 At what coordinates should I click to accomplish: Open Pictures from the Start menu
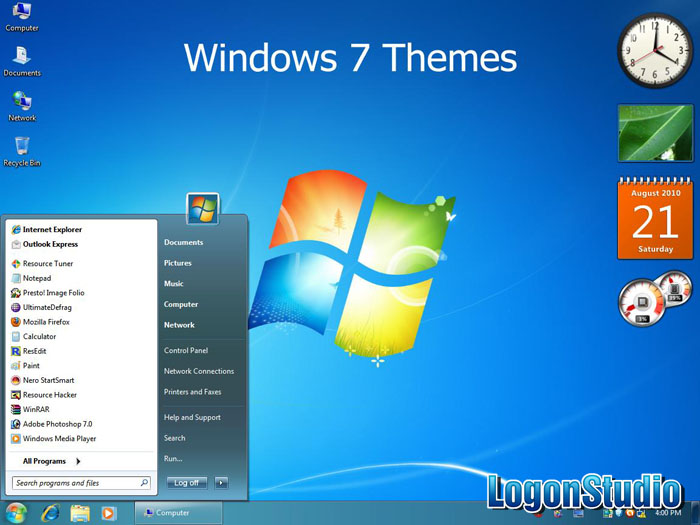point(178,263)
